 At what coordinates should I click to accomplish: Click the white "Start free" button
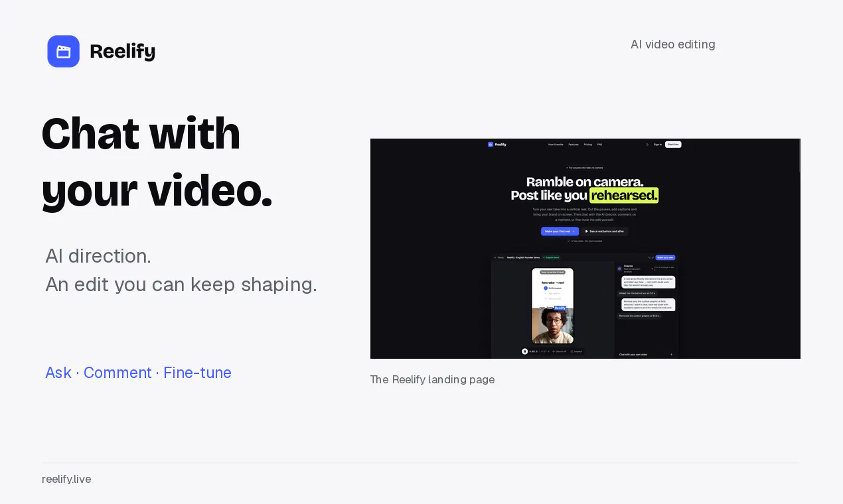673,144
